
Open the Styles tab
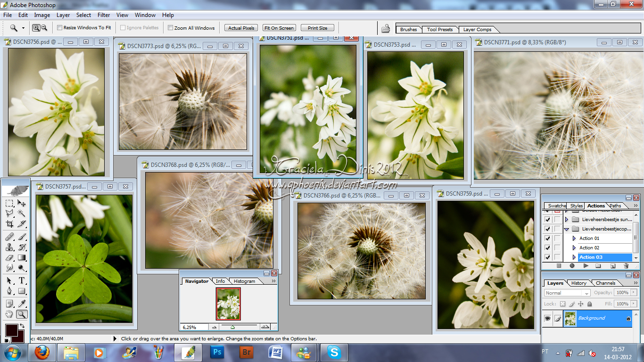[576, 206]
